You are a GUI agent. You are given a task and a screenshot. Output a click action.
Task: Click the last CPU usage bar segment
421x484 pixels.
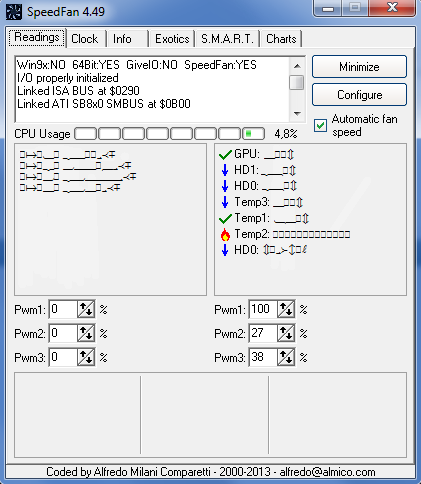[x=254, y=134]
